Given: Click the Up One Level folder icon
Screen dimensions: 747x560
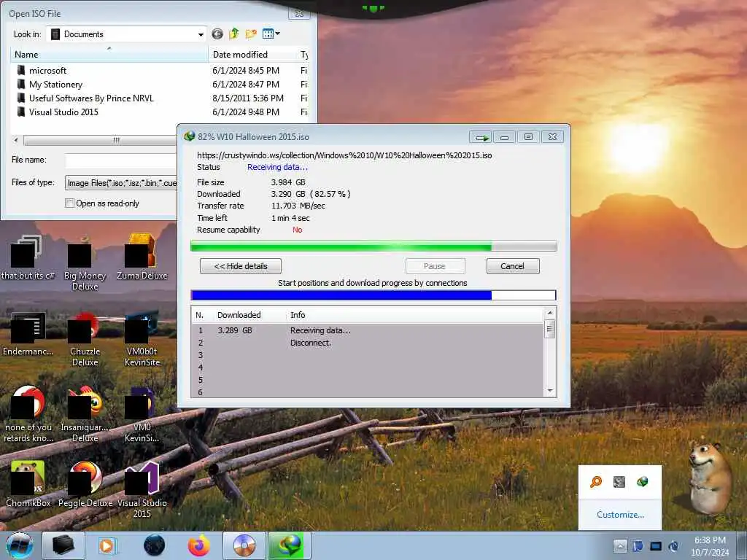Looking at the screenshot, I should (234, 34).
